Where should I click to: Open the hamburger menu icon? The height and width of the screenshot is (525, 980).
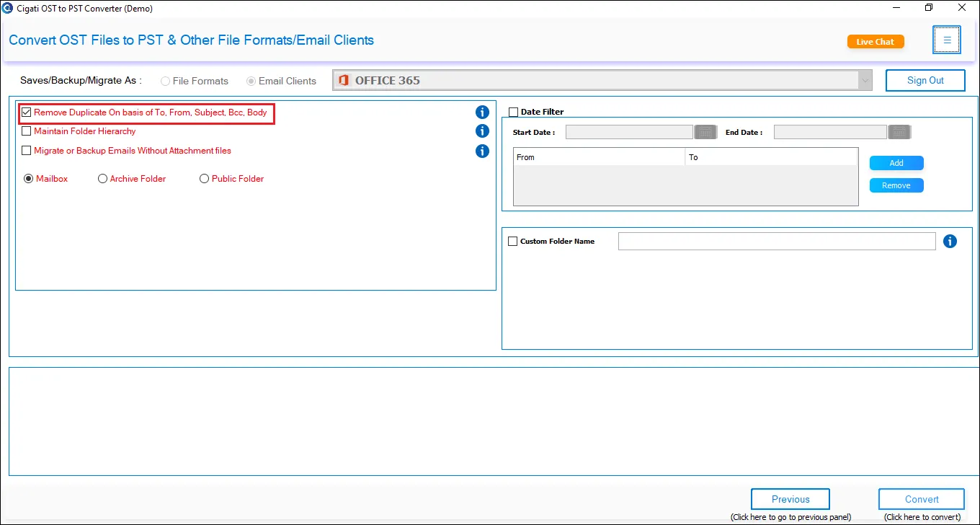[x=947, y=40]
